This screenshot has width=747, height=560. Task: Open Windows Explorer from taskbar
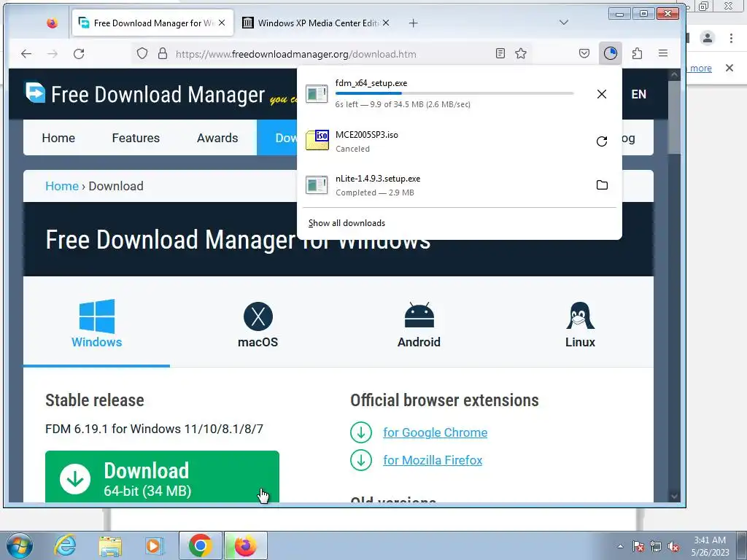110,545
